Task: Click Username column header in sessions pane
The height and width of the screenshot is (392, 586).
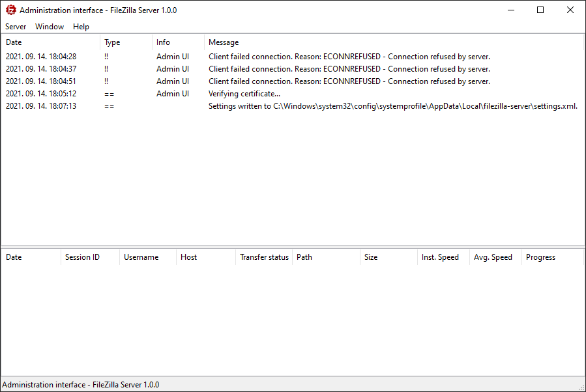Action: [148, 257]
